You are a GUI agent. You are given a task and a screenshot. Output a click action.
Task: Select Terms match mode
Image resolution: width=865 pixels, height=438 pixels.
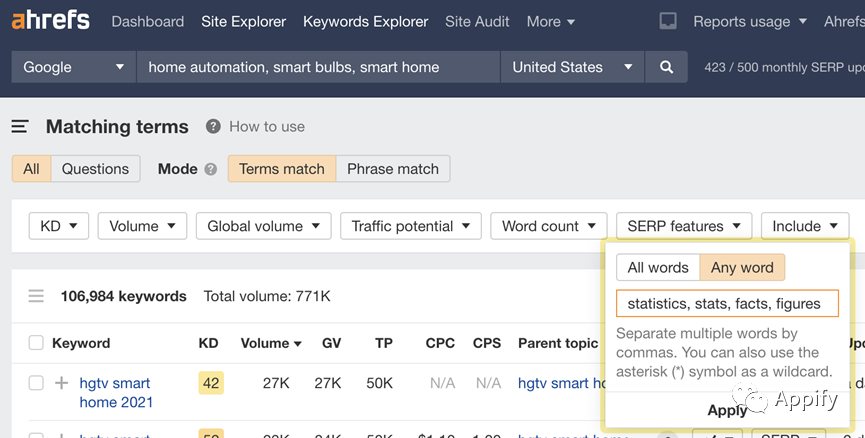[281, 169]
